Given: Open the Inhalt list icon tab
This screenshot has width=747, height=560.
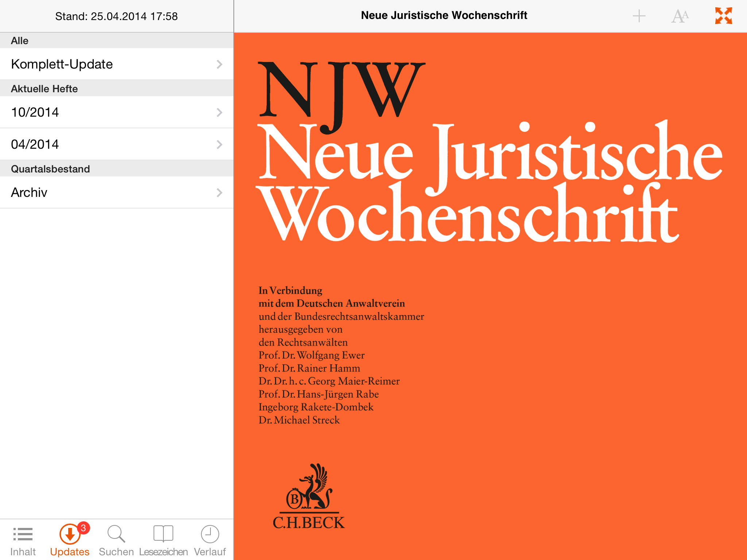Looking at the screenshot, I should (23, 534).
